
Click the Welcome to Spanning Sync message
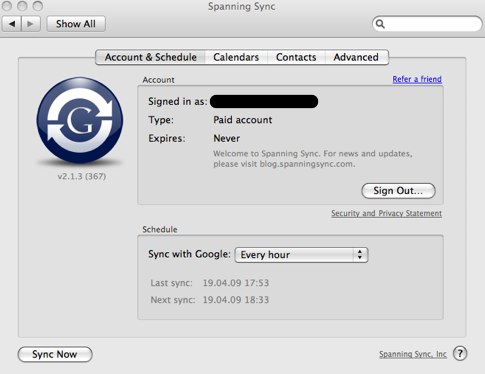pos(313,159)
